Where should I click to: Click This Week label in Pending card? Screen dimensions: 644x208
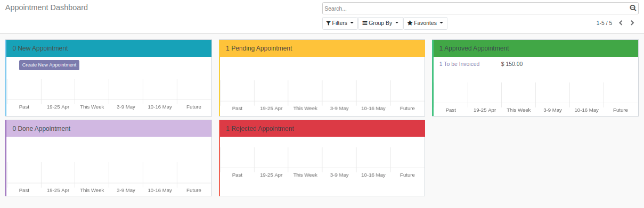point(305,108)
